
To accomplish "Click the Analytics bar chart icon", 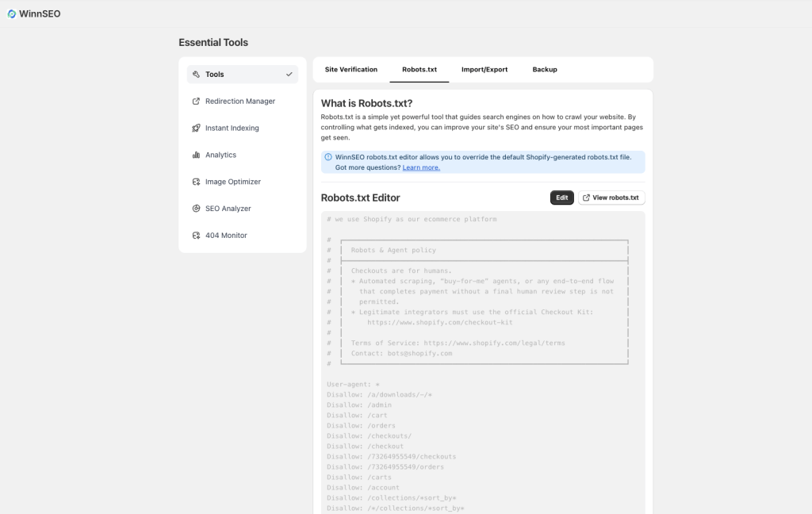I will point(197,155).
